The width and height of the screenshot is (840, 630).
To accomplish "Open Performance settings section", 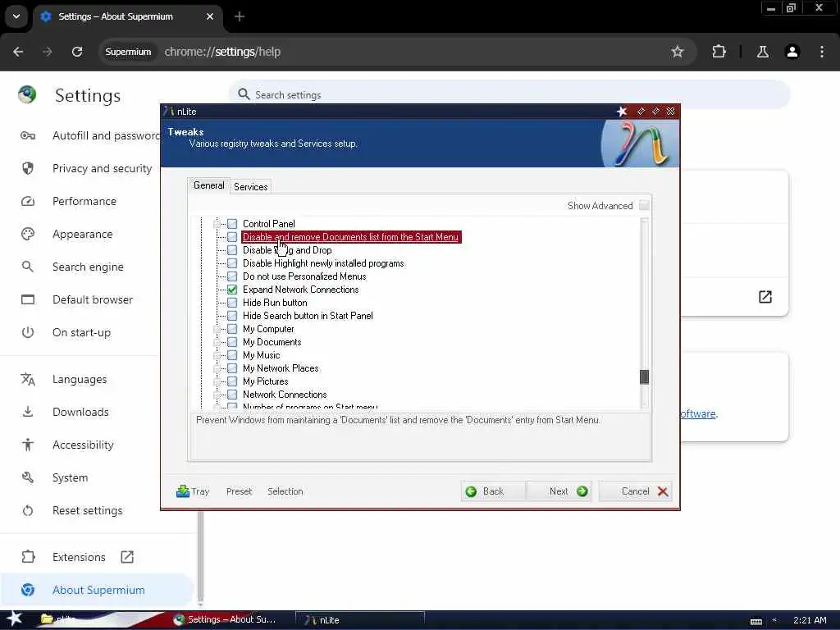I will [84, 201].
